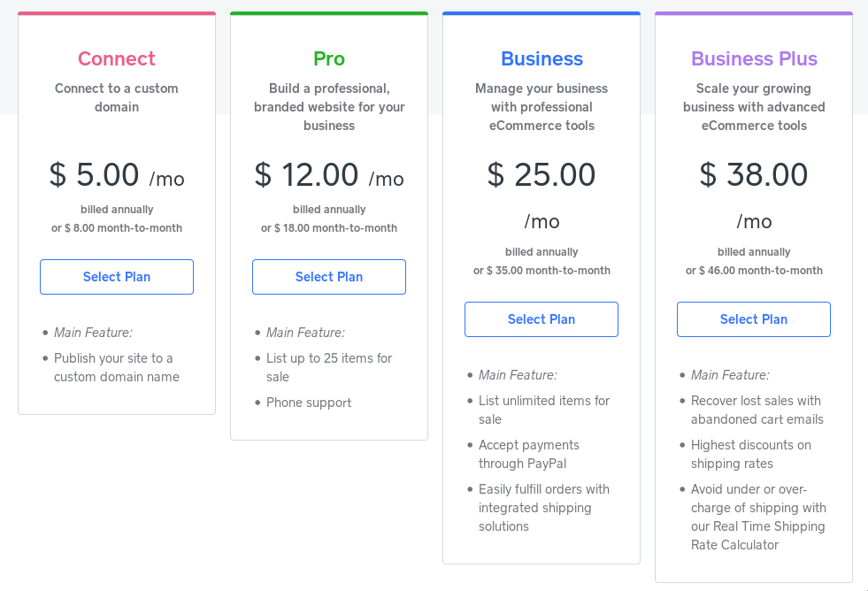Click 'Publish your site to a custom domain' item

coord(116,367)
